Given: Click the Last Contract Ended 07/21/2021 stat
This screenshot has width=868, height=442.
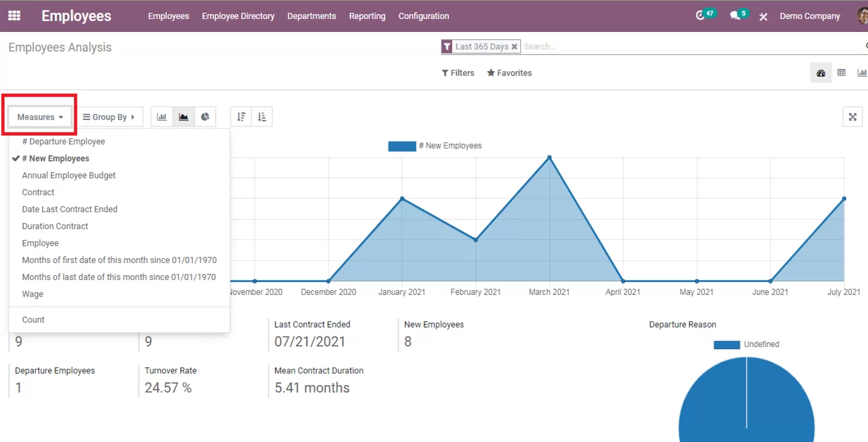Looking at the screenshot, I should click(310, 342).
